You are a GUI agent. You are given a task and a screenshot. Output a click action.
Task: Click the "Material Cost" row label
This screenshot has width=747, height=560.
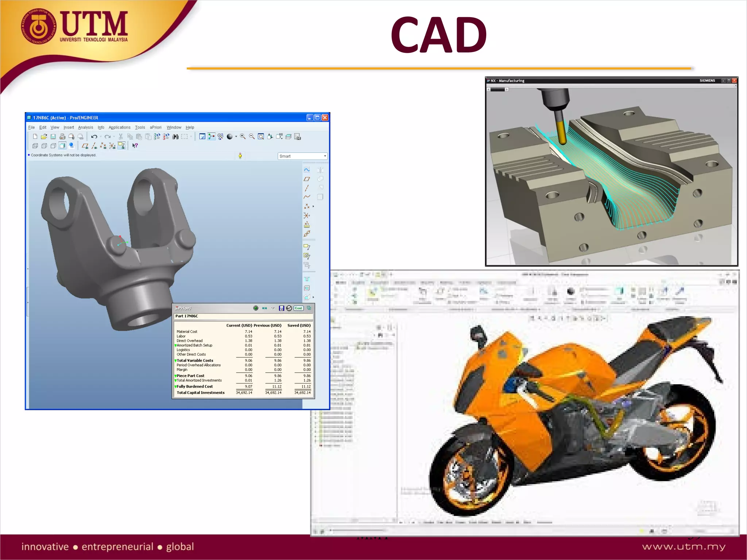[187, 332]
